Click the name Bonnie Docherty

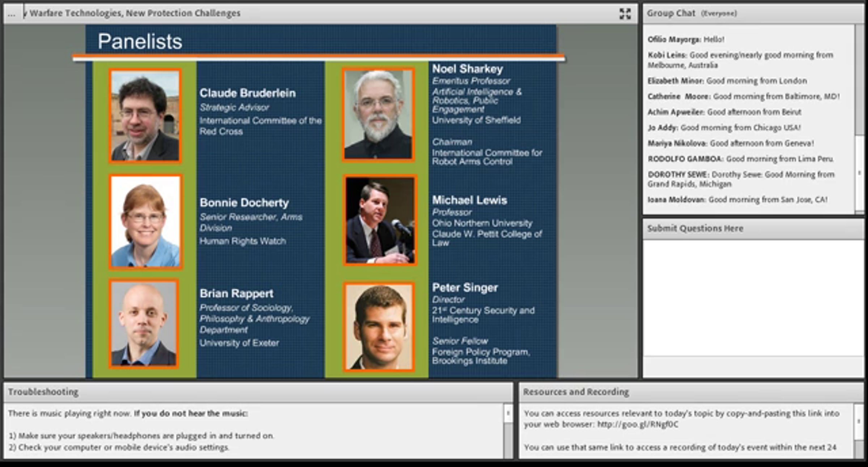point(244,203)
